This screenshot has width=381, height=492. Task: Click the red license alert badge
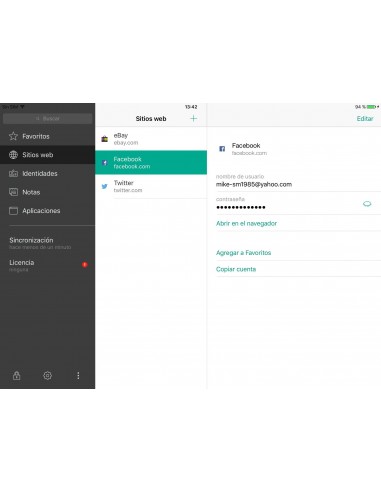85,265
